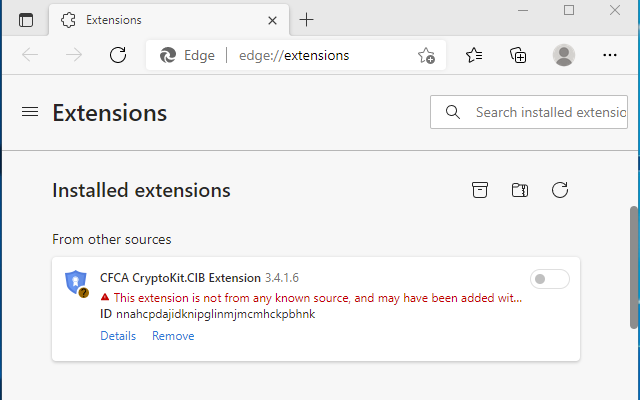The image size is (640, 400).
Task: Close the Extensions tab
Action: point(271,20)
